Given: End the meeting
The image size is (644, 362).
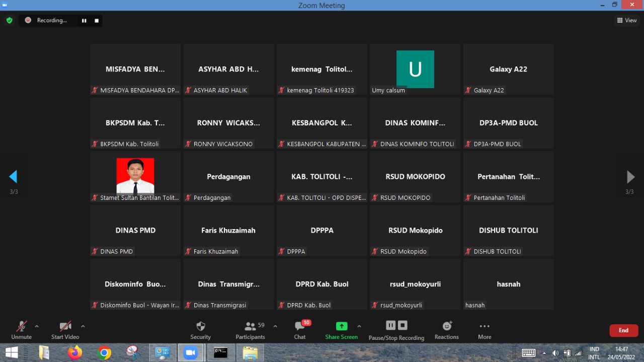Looking at the screenshot, I should [623, 330].
